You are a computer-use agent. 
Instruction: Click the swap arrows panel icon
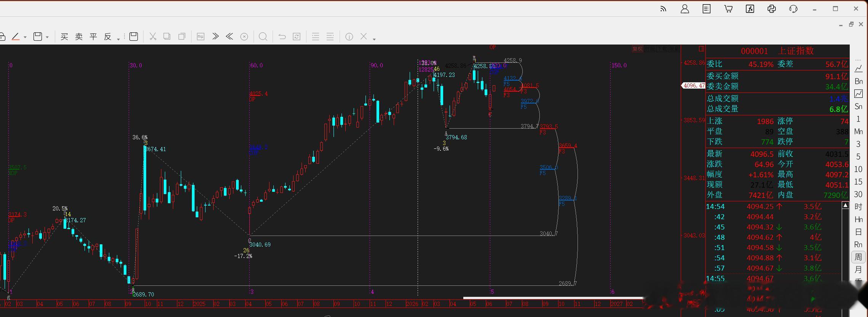click(201, 37)
